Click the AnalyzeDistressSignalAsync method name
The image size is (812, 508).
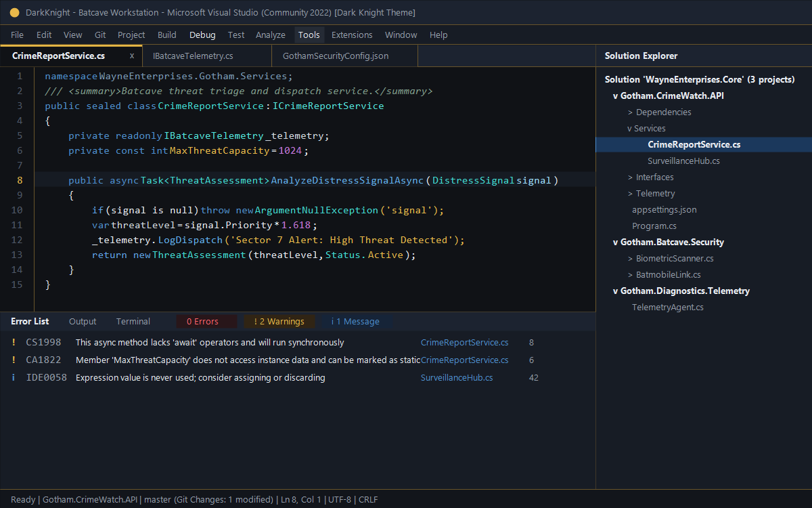[347, 180]
